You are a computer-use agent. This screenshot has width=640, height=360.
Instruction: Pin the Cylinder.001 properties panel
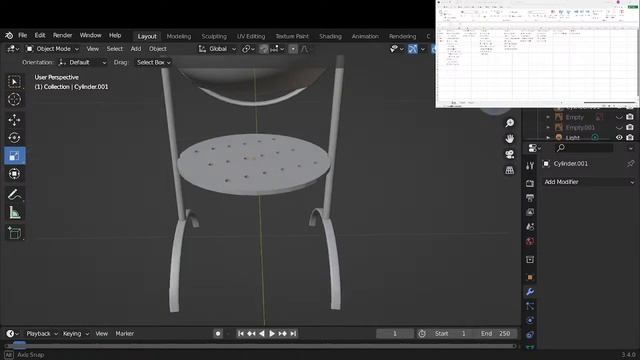(630, 164)
